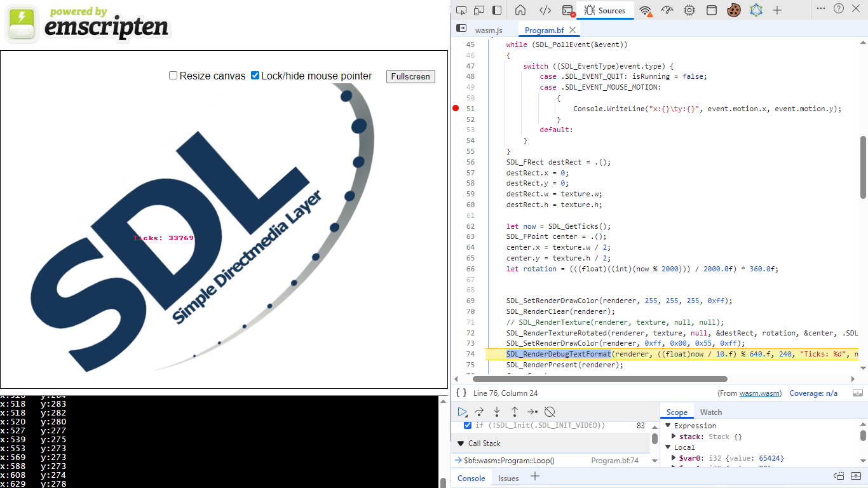Switch to the Scope tab
868x488 pixels.
[677, 412]
